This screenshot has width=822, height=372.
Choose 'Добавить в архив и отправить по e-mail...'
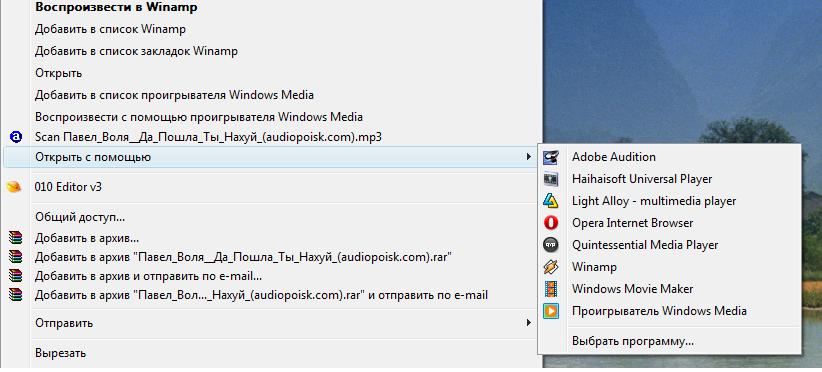click(148, 276)
